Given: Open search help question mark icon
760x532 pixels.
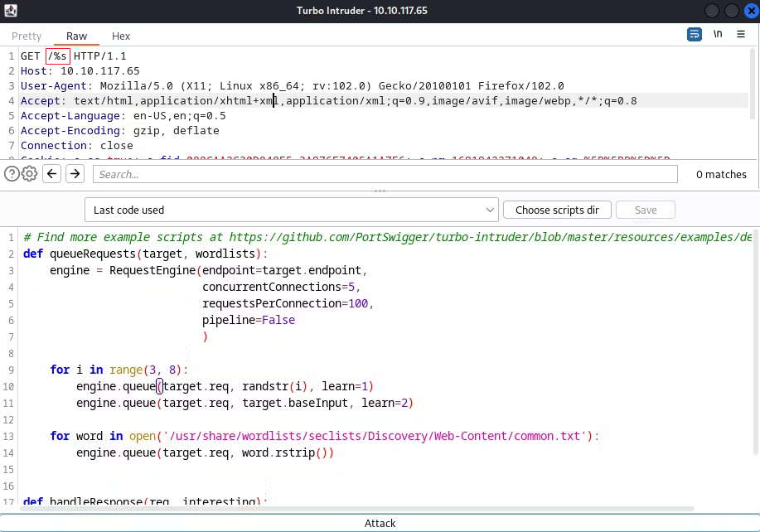Looking at the screenshot, I should click(12, 174).
